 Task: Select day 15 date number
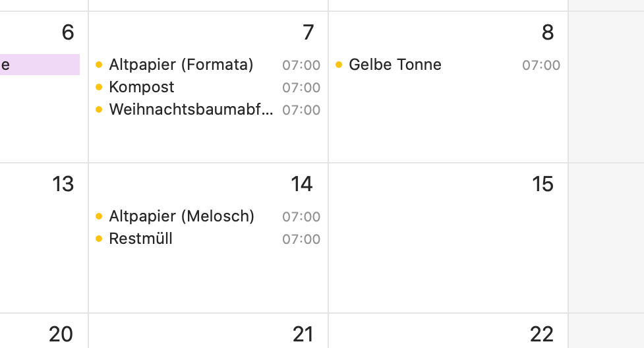(x=542, y=184)
